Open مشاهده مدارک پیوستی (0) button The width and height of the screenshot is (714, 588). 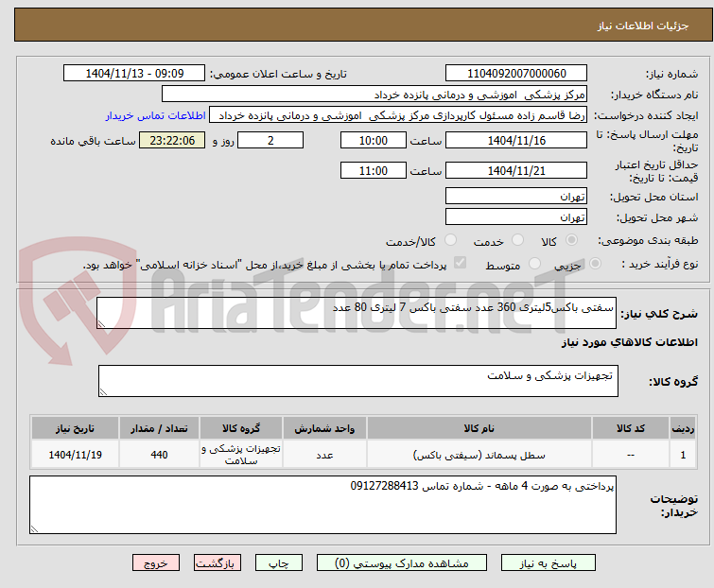(402, 563)
